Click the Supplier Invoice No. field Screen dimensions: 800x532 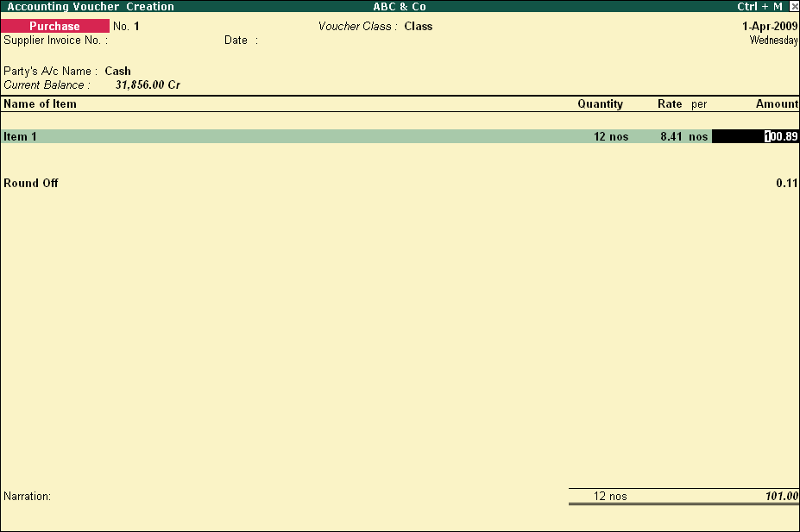point(155,41)
